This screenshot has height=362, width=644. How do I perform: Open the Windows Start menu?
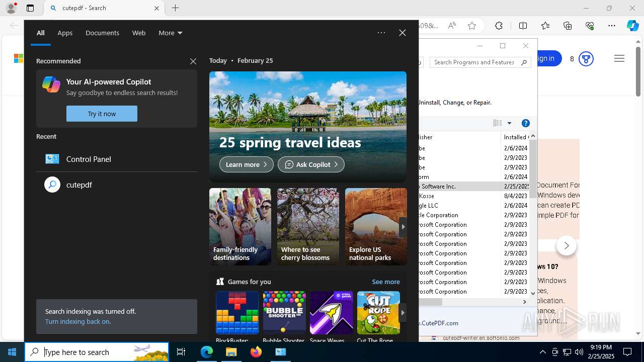point(12,352)
